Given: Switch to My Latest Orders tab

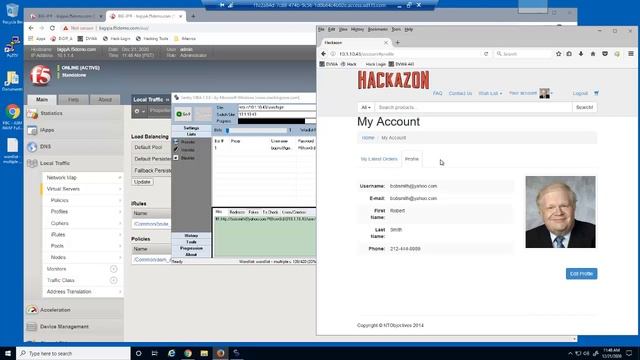Looking at the screenshot, I should (x=379, y=159).
